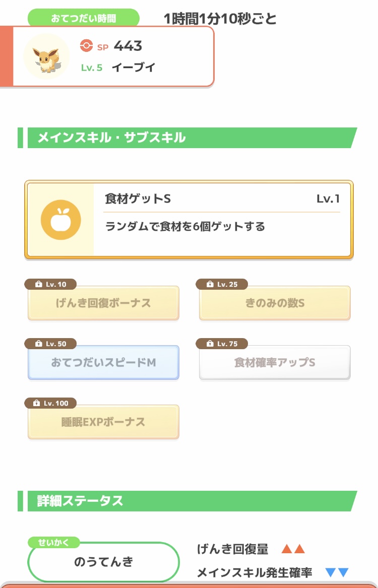Image resolution: width=378 pixels, height=588 pixels.
Task: Click lock icon on Lv. 25 badge
Action: tap(210, 285)
